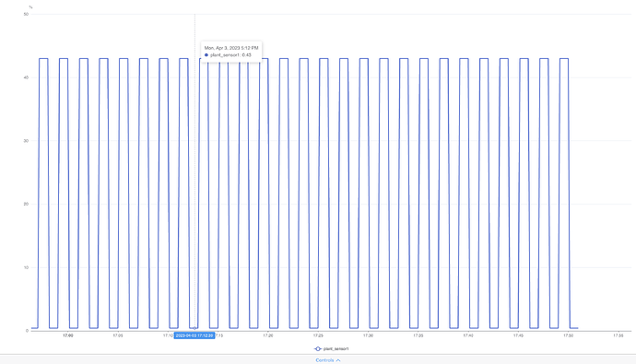Viewport: 636px width, 364px height.
Task: Click the 30 y-axis label
Action: click(26, 141)
